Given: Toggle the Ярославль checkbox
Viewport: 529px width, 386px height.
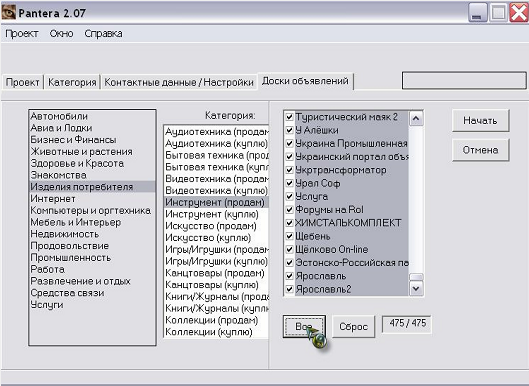Looking at the screenshot, I should (289, 276).
